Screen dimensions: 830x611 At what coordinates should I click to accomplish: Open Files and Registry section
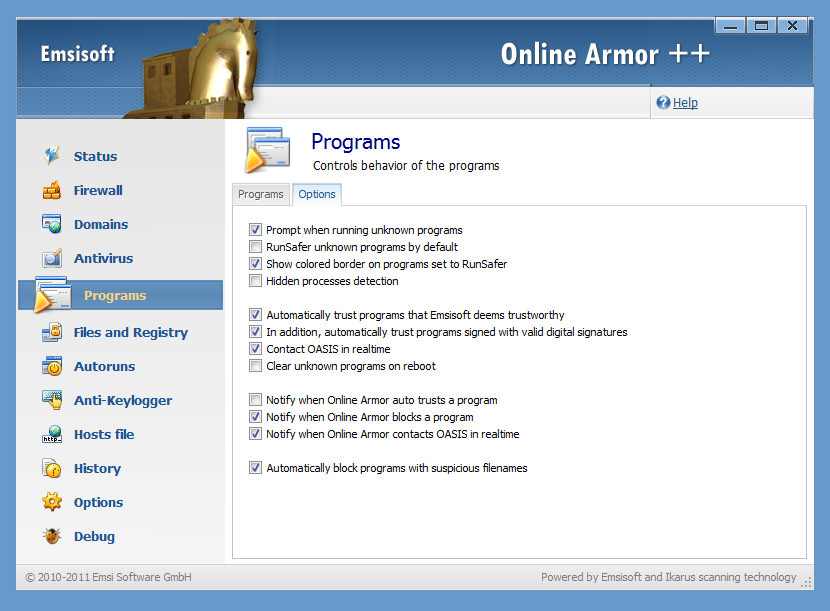pyautogui.click(x=131, y=333)
